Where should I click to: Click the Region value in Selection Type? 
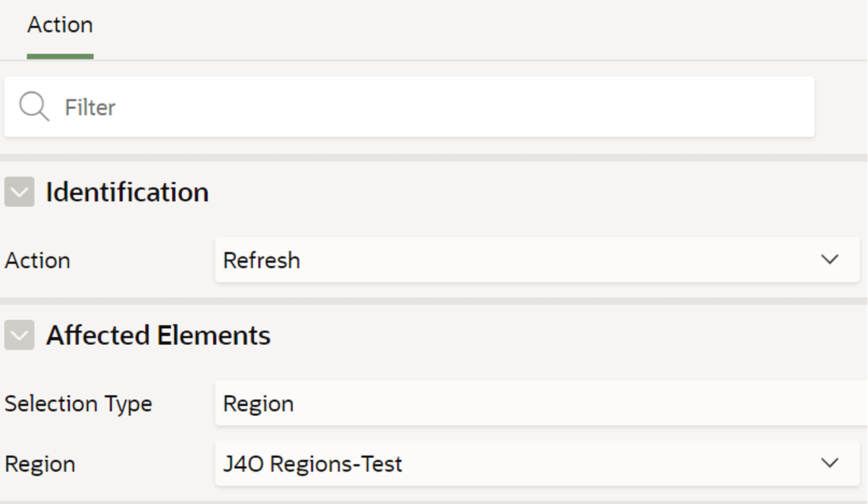(x=258, y=404)
